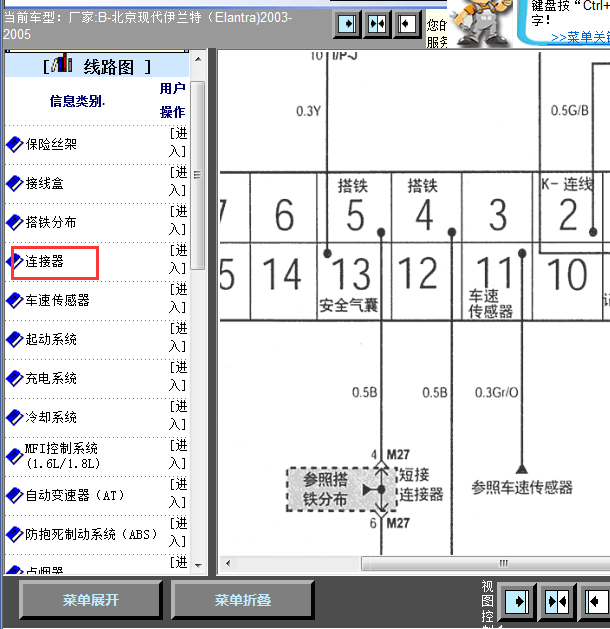Click [进入] link for 充电系统
610x629 pixels.
point(178,376)
